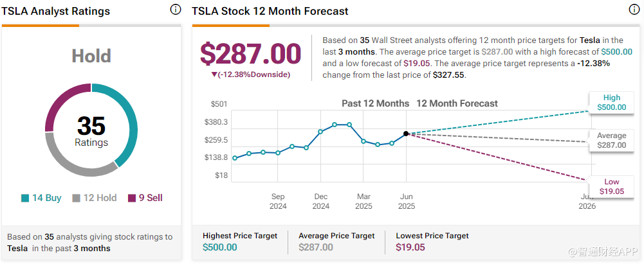Click the 35 Ratings donut center
This screenshot has width=644, height=264.
[91, 131]
